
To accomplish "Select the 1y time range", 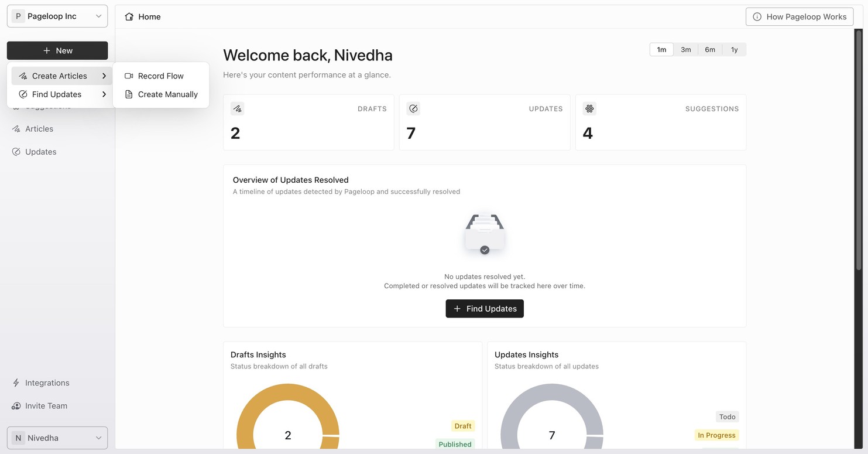I will pos(734,50).
